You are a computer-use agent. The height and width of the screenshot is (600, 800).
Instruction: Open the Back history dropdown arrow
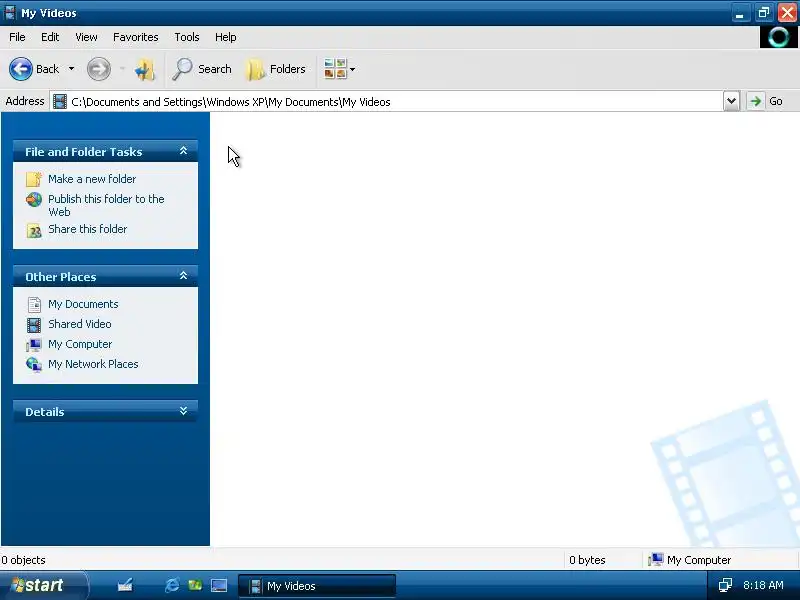pyautogui.click(x=71, y=69)
